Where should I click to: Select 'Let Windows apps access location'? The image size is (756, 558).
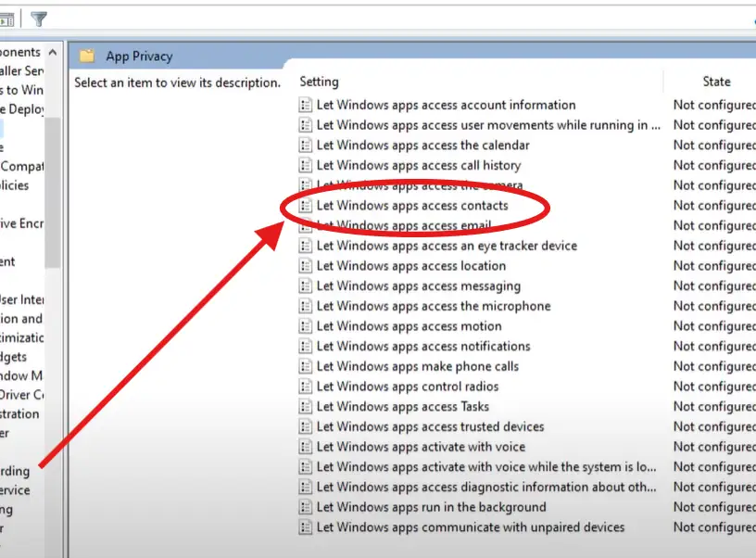click(411, 266)
